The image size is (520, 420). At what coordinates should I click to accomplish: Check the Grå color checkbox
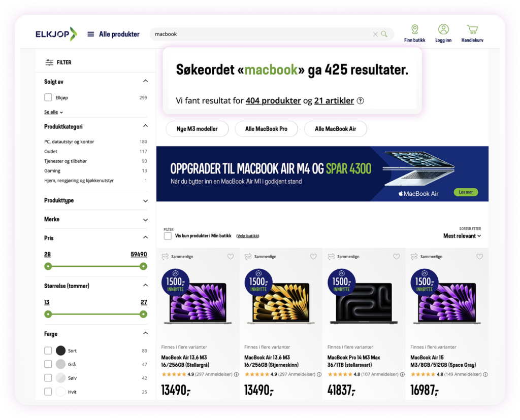pyautogui.click(x=48, y=364)
